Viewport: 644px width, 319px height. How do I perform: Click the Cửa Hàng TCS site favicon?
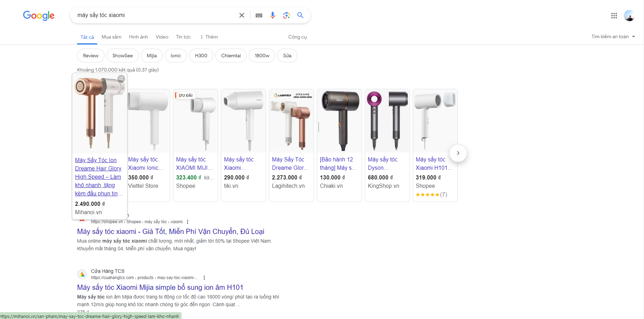pos(82,274)
